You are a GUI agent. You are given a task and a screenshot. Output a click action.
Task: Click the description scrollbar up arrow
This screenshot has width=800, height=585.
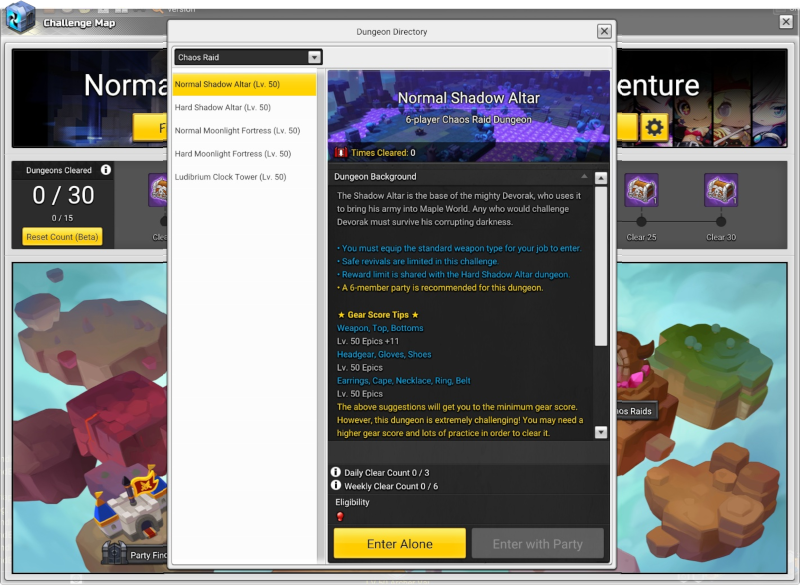point(601,178)
